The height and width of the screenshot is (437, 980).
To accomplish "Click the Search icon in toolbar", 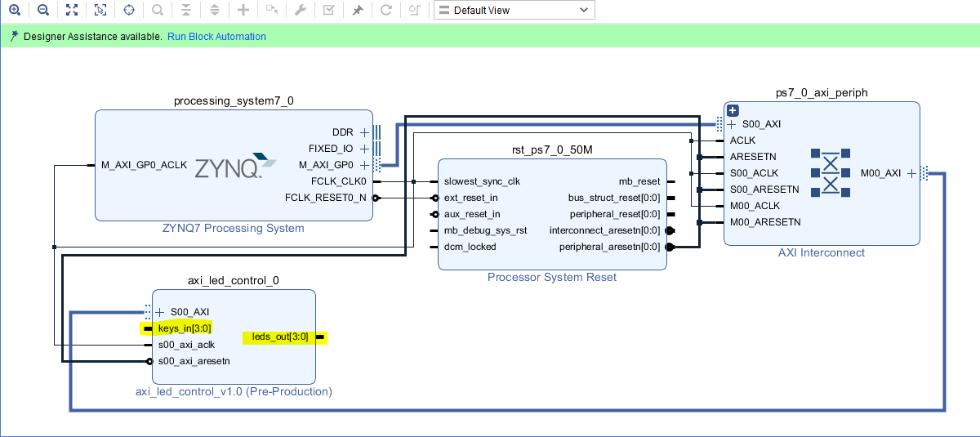I will tap(157, 10).
